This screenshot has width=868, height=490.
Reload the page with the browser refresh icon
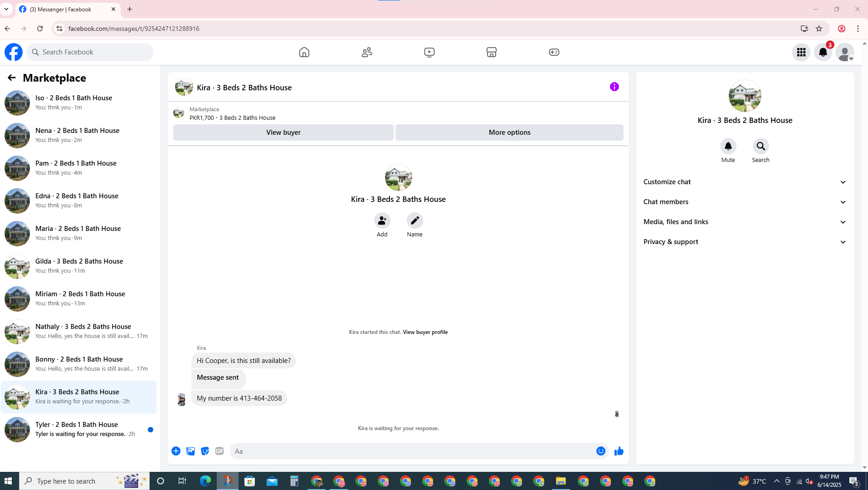tap(40, 29)
